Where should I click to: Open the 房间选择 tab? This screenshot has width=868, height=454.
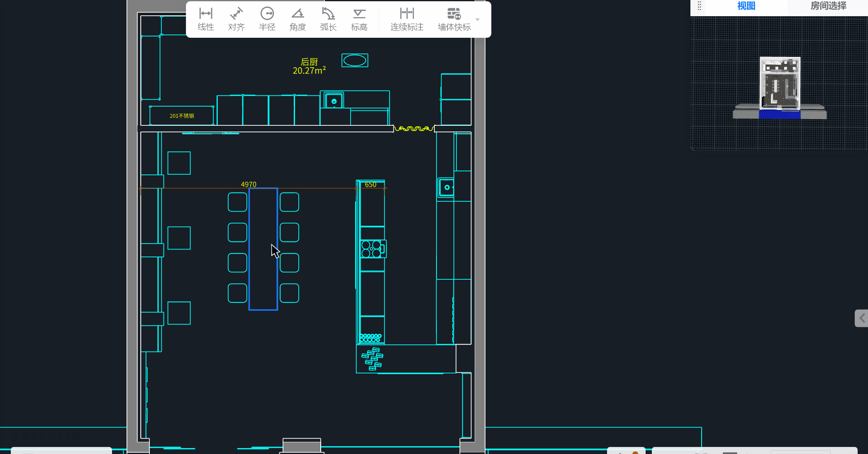pos(828,6)
